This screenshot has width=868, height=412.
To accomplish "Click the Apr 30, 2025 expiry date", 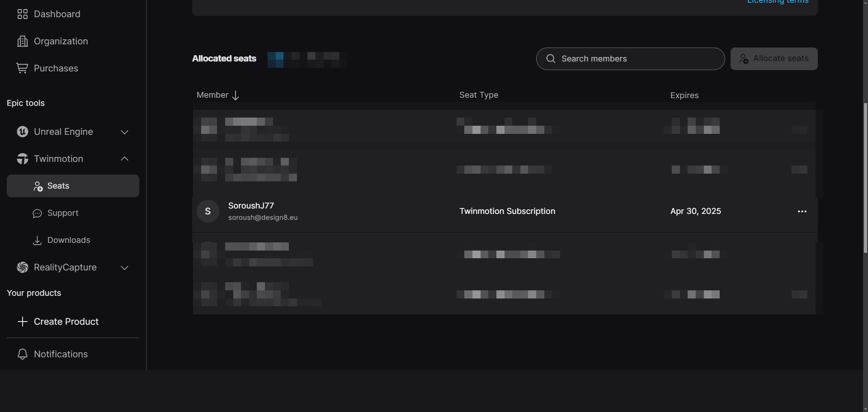I will [x=695, y=211].
